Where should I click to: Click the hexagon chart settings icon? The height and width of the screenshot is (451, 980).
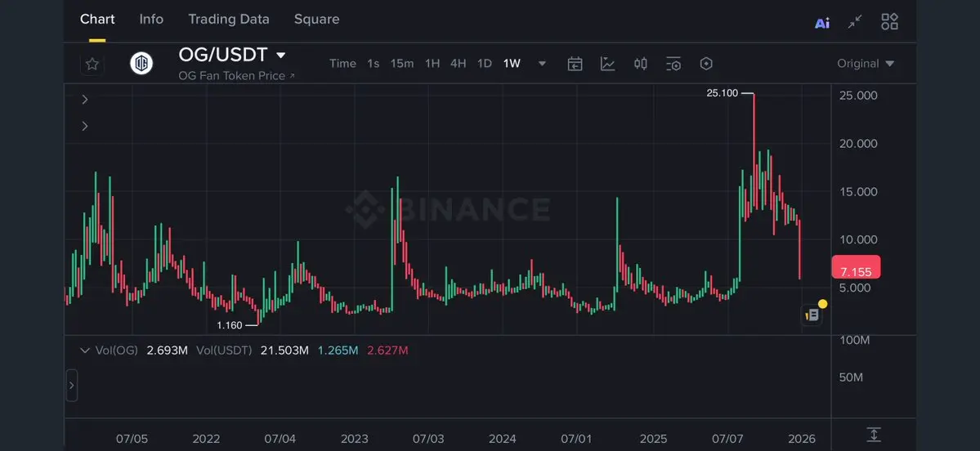click(x=706, y=64)
